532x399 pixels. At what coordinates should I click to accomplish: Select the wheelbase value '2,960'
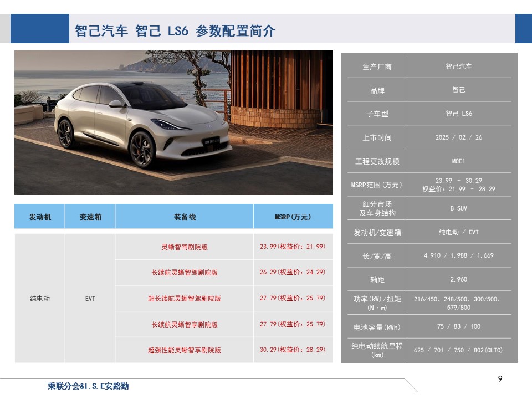[x=459, y=279]
